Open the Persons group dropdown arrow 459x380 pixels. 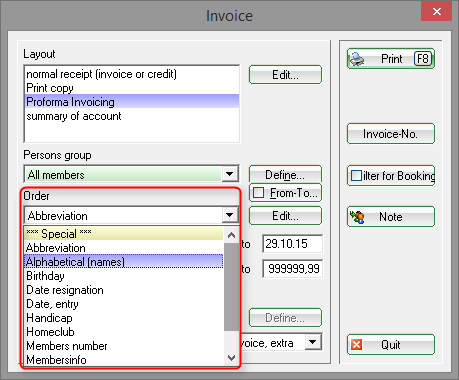(x=230, y=174)
